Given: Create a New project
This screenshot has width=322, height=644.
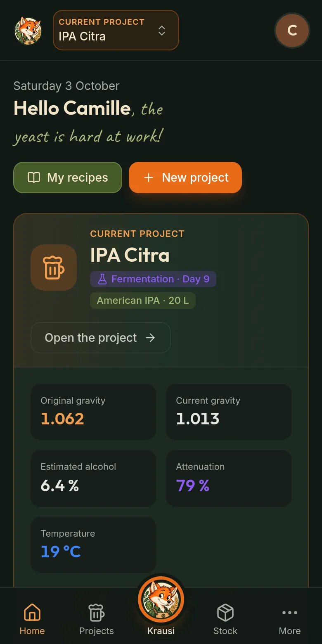Looking at the screenshot, I should [x=185, y=178].
